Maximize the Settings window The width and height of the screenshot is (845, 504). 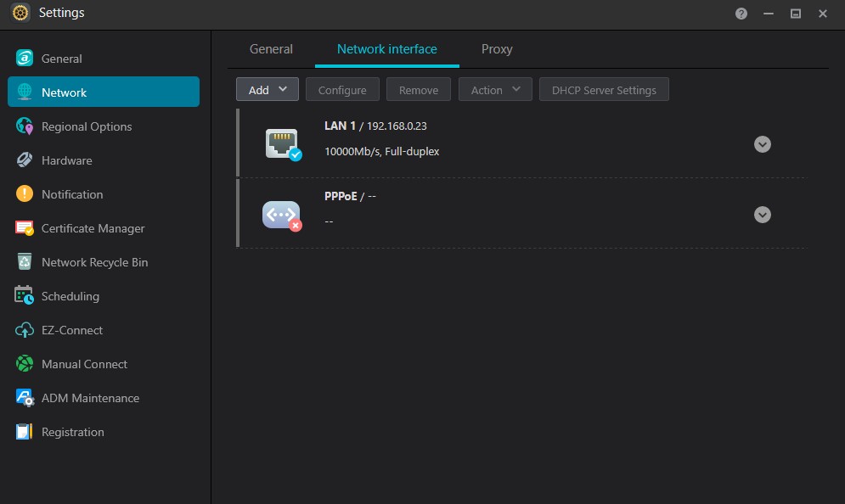click(796, 14)
